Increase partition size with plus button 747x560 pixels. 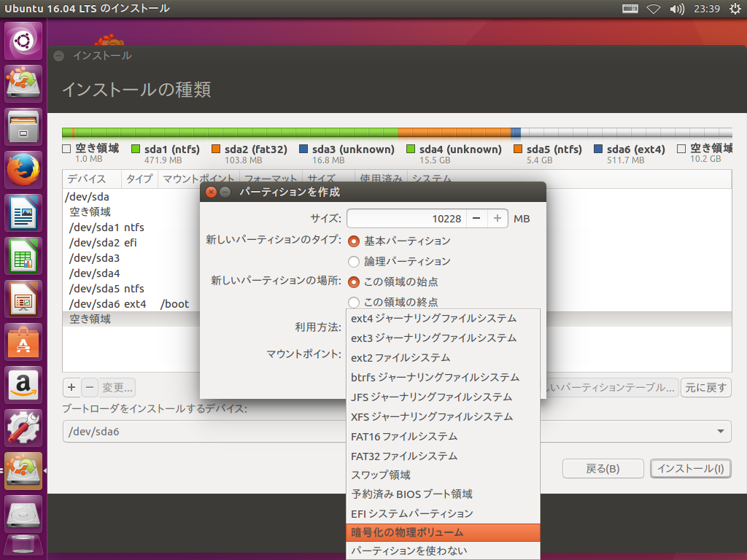click(x=498, y=219)
